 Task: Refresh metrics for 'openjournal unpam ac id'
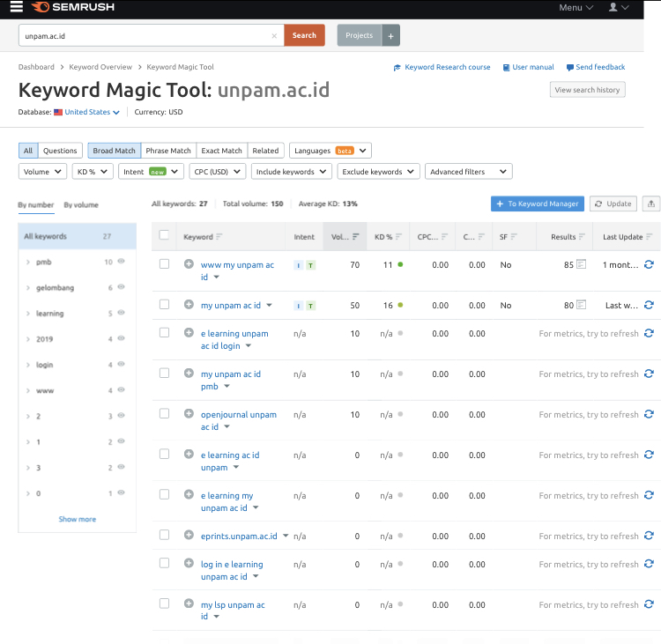point(649,414)
